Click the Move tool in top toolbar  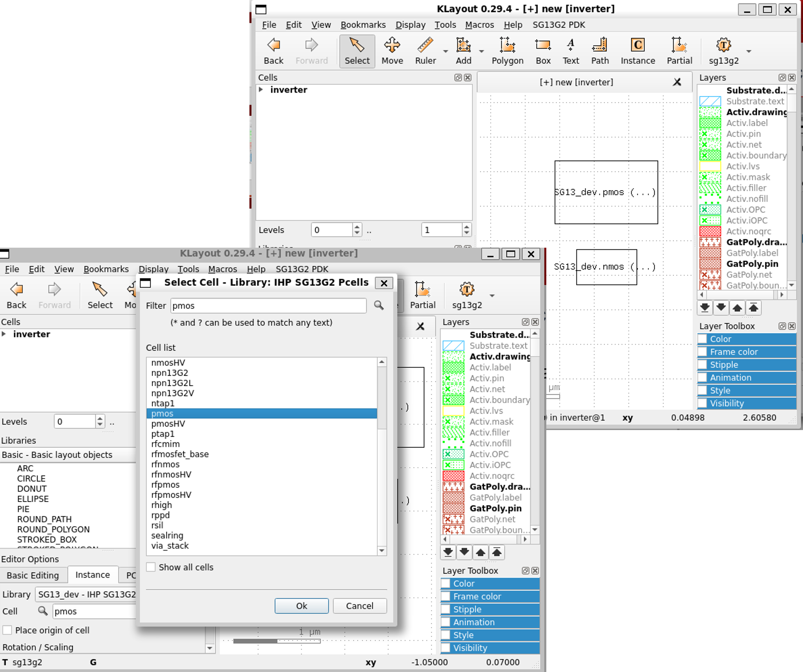[392, 51]
